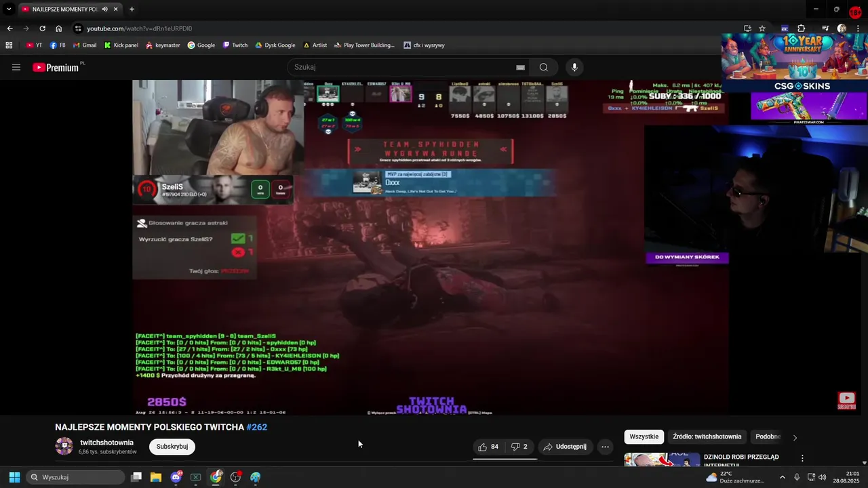Viewport: 868px width, 488px height.
Task: Open a new browser tab
Action: point(132,9)
